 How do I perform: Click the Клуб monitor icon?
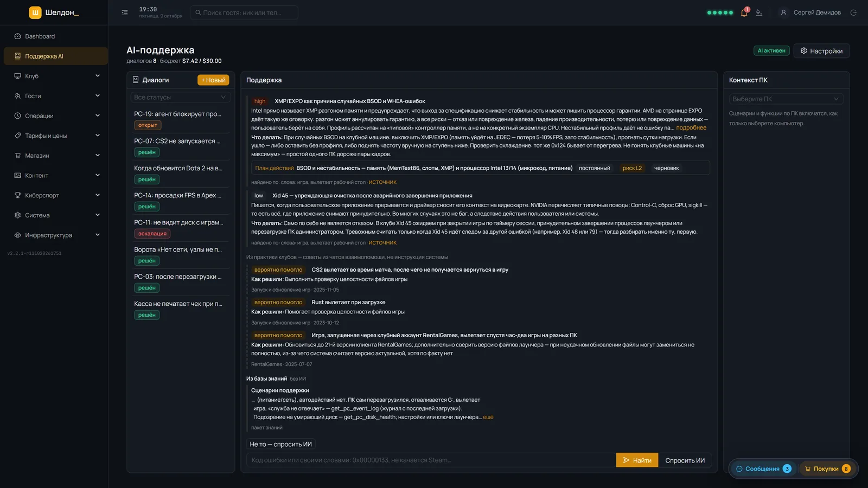coord(17,76)
